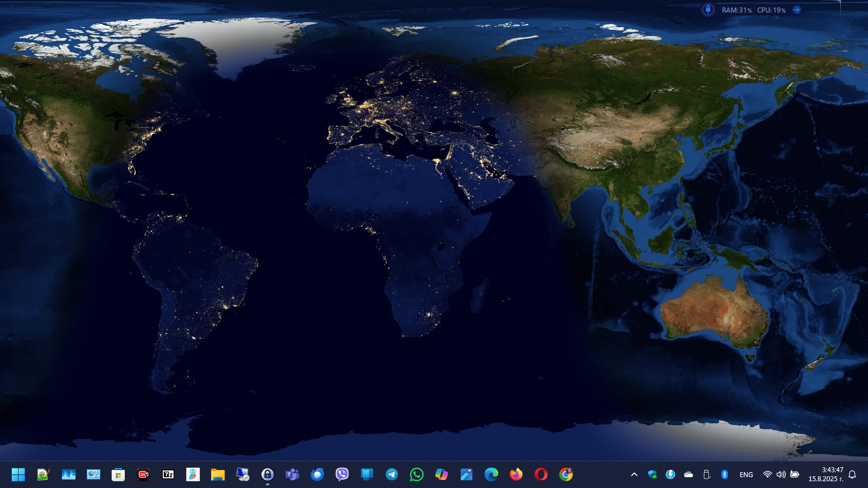The width and height of the screenshot is (868, 488).
Task: Switch the ENG input language indicator
Action: pyautogui.click(x=746, y=474)
